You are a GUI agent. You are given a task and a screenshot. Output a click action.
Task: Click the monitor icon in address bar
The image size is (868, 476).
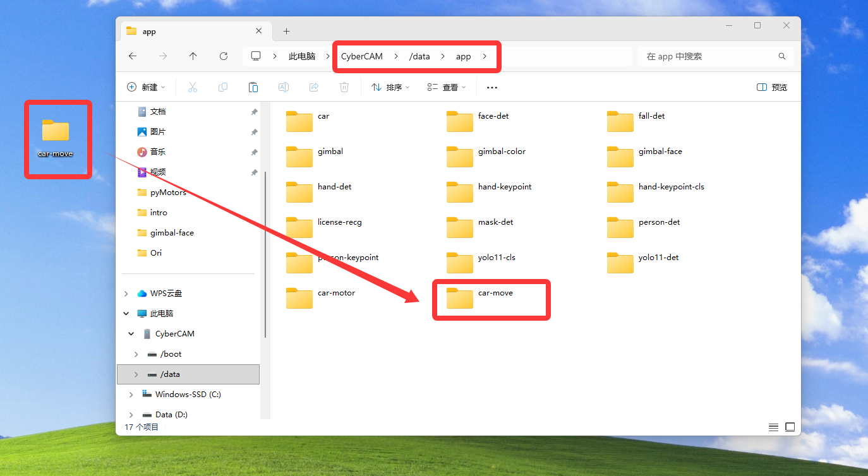point(256,56)
